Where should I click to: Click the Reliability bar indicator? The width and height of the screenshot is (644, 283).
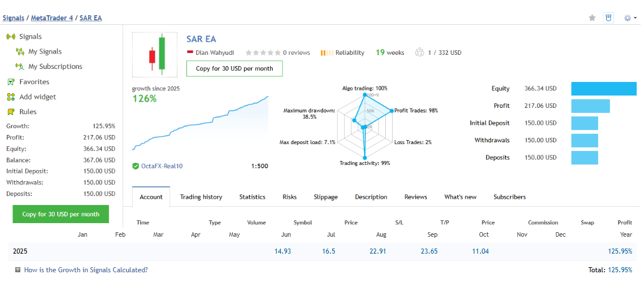327,53
